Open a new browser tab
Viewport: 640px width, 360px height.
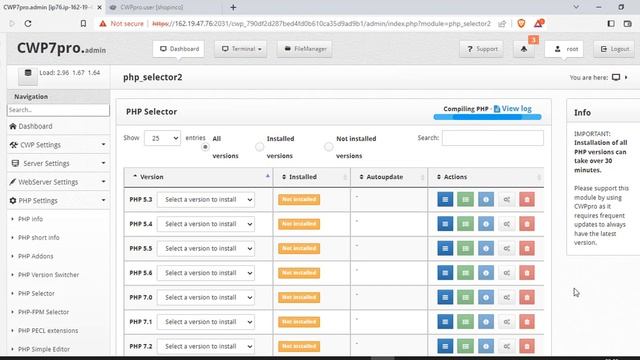click(233, 7)
